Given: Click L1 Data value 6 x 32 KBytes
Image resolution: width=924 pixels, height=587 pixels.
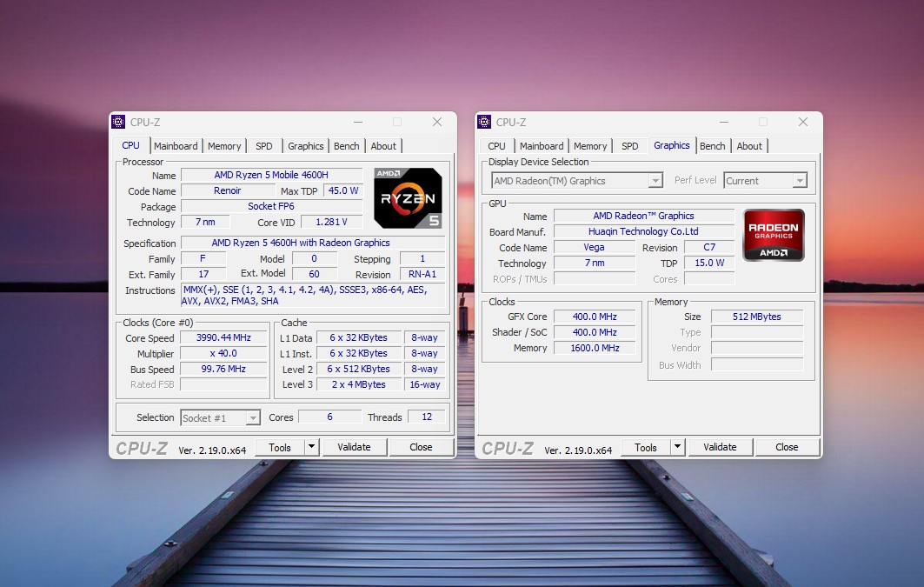Looking at the screenshot, I should click(x=359, y=337).
